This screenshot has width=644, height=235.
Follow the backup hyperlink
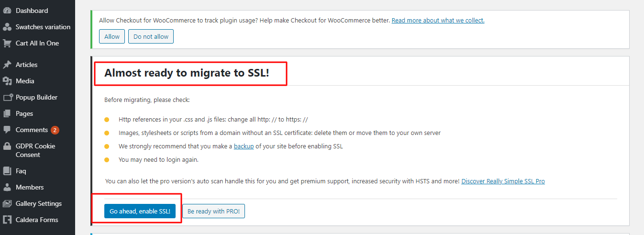tap(244, 146)
